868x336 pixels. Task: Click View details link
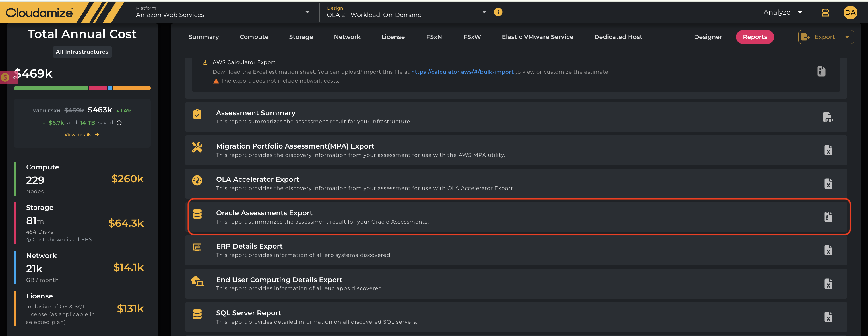click(82, 135)
